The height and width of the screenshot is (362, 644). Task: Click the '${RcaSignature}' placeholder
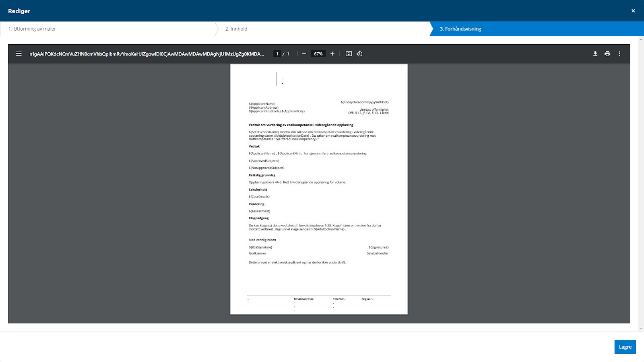coord(260,247)
